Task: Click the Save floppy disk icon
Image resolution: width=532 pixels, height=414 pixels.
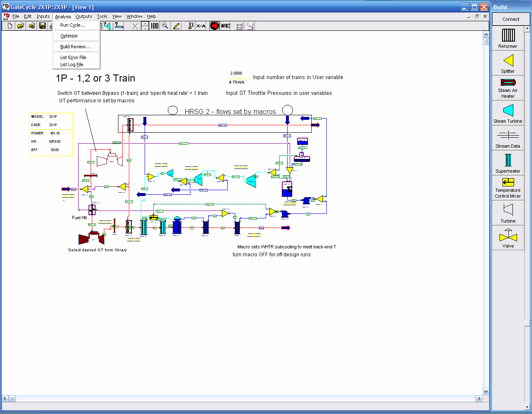Action: 42,26
